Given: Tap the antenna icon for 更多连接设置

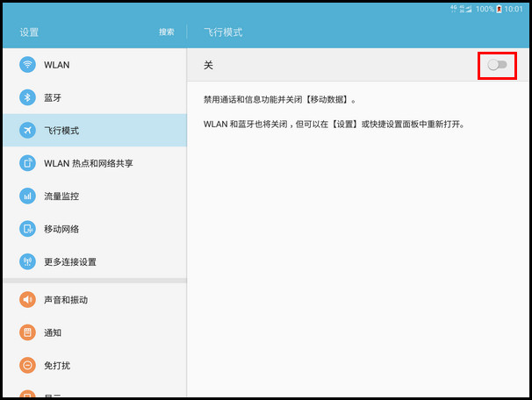Looking at the screenshot, I should click(x=27, y=261).
